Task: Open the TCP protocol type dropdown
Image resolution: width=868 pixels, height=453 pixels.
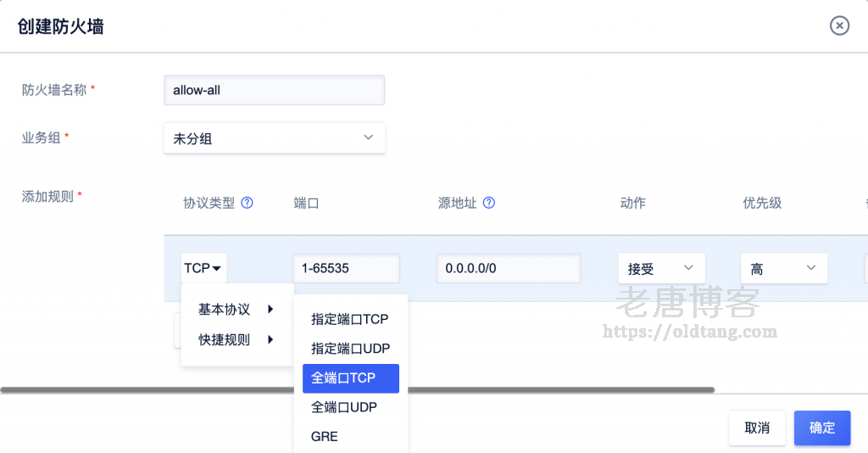Action: [x=203, y=268]
